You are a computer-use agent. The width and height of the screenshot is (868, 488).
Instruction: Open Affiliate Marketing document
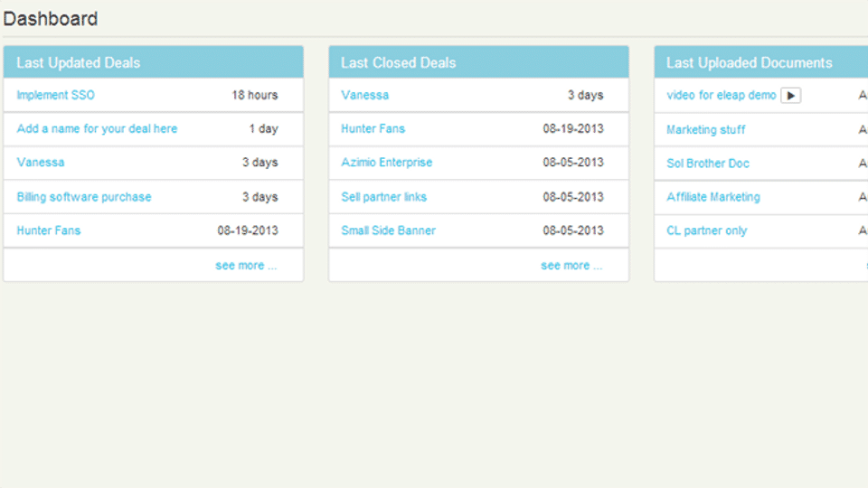click(713, 197)
